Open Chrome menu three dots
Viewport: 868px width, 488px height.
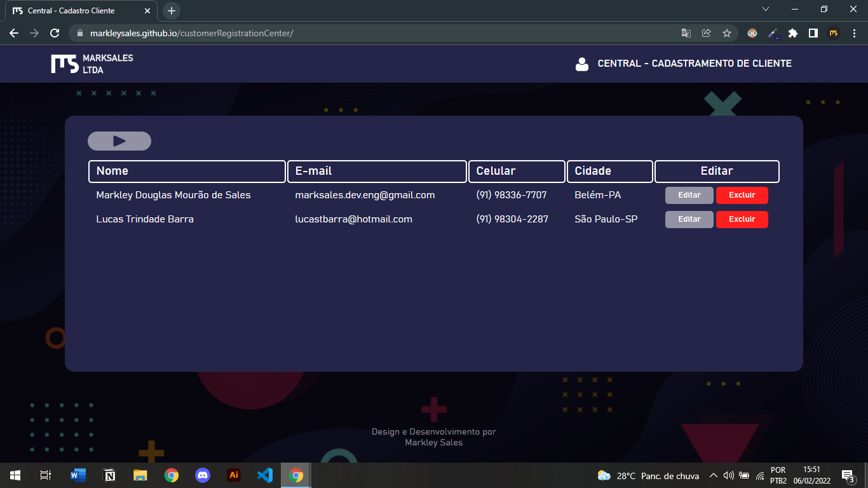pyautogui.click(x=855, y=33)
